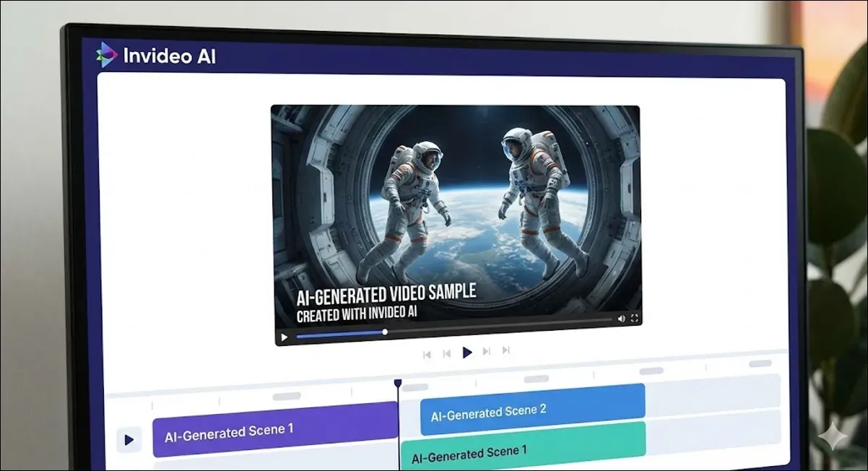
Task: Click the play control inside the video player
Action: (x=285, y=337)
